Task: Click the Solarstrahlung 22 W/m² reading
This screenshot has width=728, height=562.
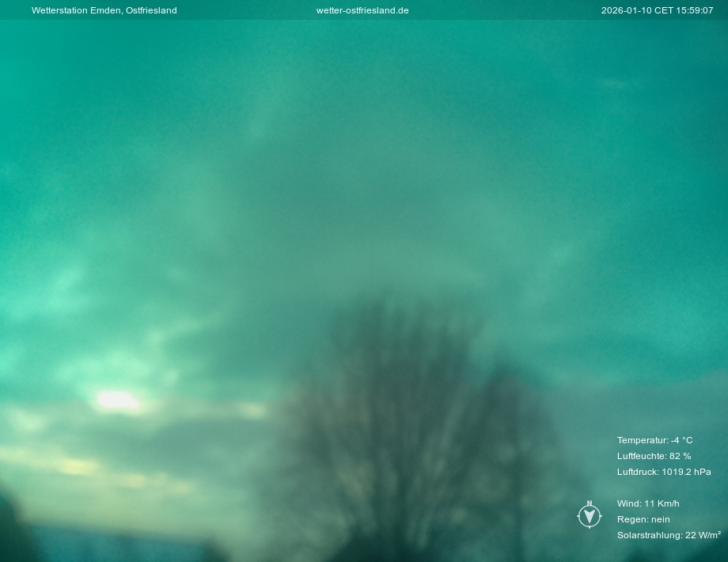Action: pos(668,535)
